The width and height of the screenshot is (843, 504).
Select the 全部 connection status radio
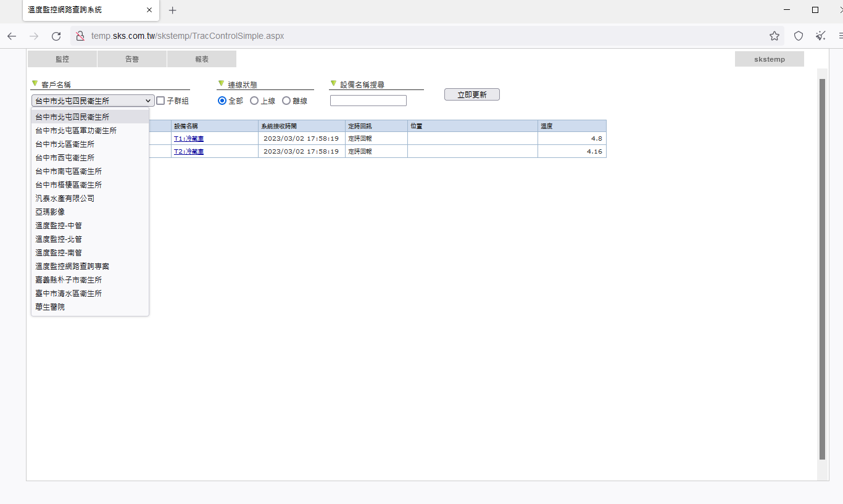coord(222,101)
